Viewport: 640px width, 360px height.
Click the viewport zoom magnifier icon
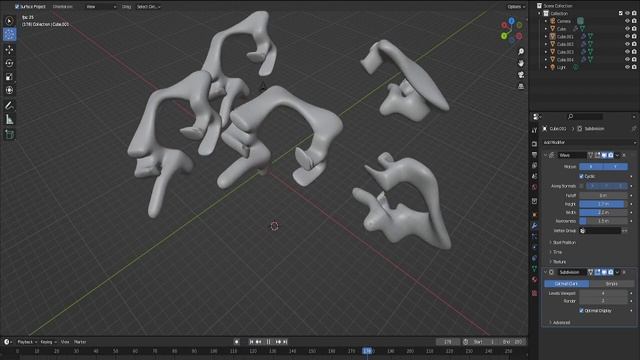coord(521,52)
